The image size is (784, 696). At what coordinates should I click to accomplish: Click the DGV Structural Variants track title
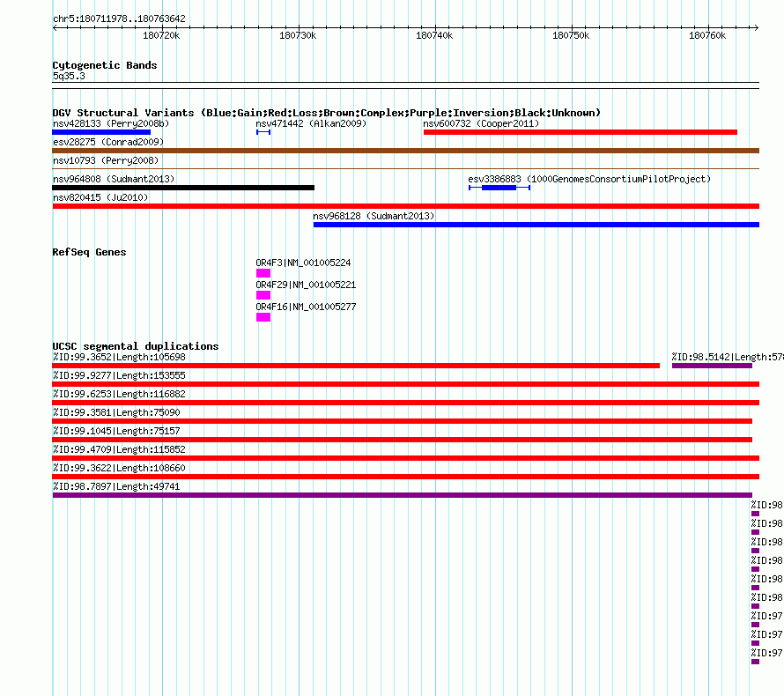click(327, 113)
